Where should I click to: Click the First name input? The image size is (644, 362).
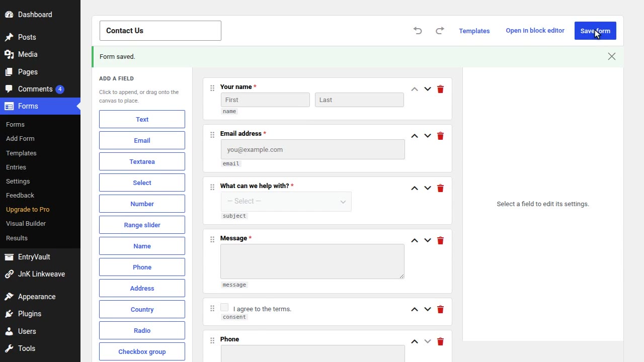click(265, 100)
